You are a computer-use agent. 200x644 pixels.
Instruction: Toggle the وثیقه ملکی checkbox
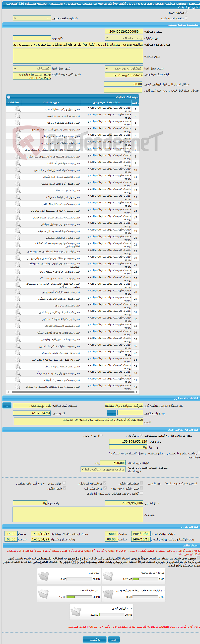pyautogui.click(x=64, y=488)
